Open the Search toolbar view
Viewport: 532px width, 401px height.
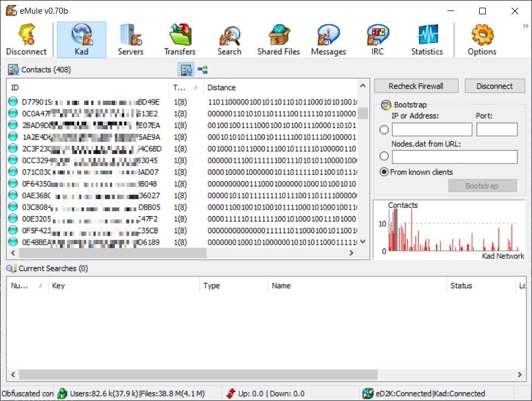pos(229,39)
